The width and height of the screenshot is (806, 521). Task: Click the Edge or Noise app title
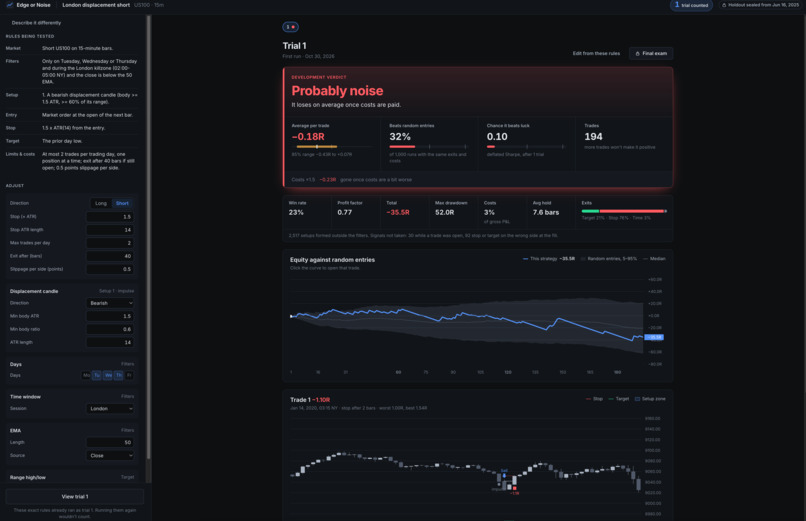pos(33,5)
